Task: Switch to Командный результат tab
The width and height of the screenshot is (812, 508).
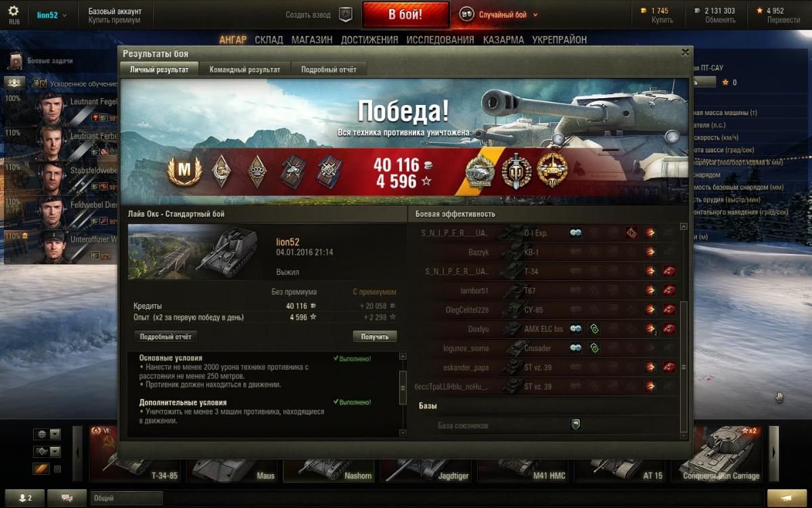Action: coord(245,69)
